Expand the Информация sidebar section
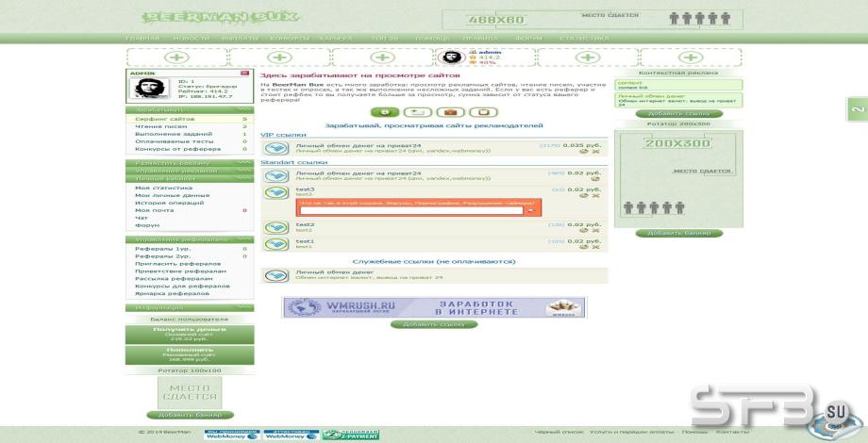Screen dimensions: 868x443 point(190,307)
